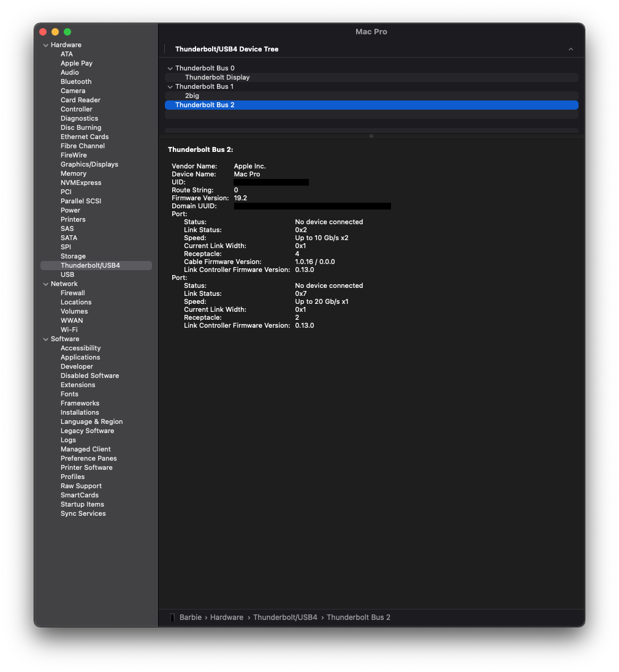Select Memory in sidebar
The image size is (619, 672).
[x=74, y=173]
